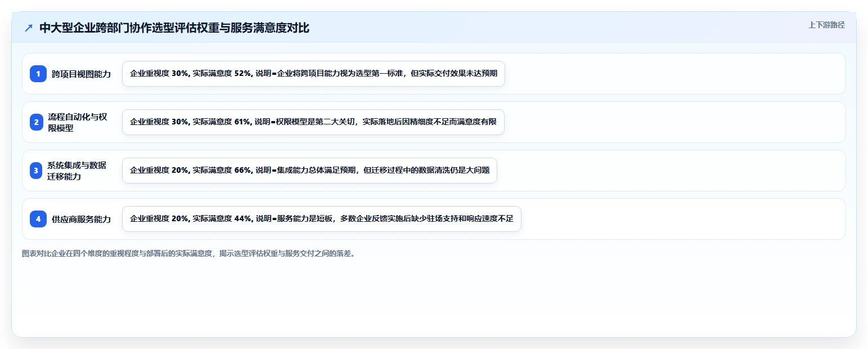Select the 供应商服务能力 row label
868x349 pixels.
click(x=81, y=219)
